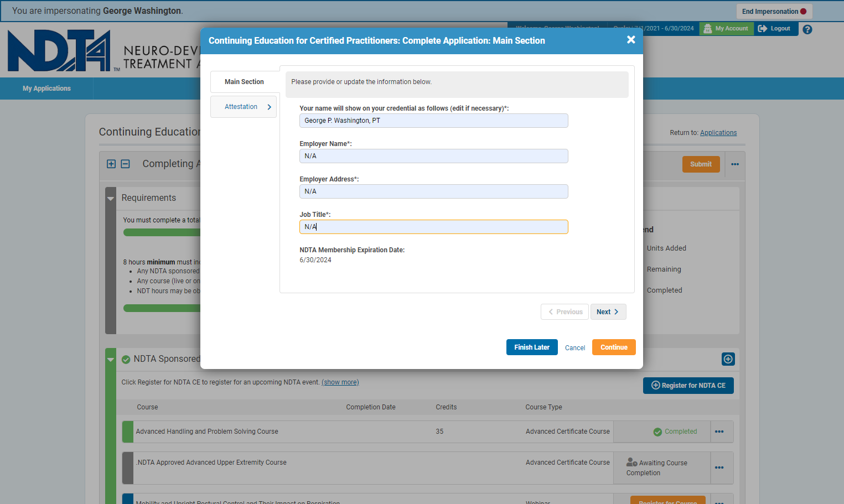This screenshot has width=844, height=504.
Task: Open the three-dot menu beside Submit
Action: [x=735, y=164]
